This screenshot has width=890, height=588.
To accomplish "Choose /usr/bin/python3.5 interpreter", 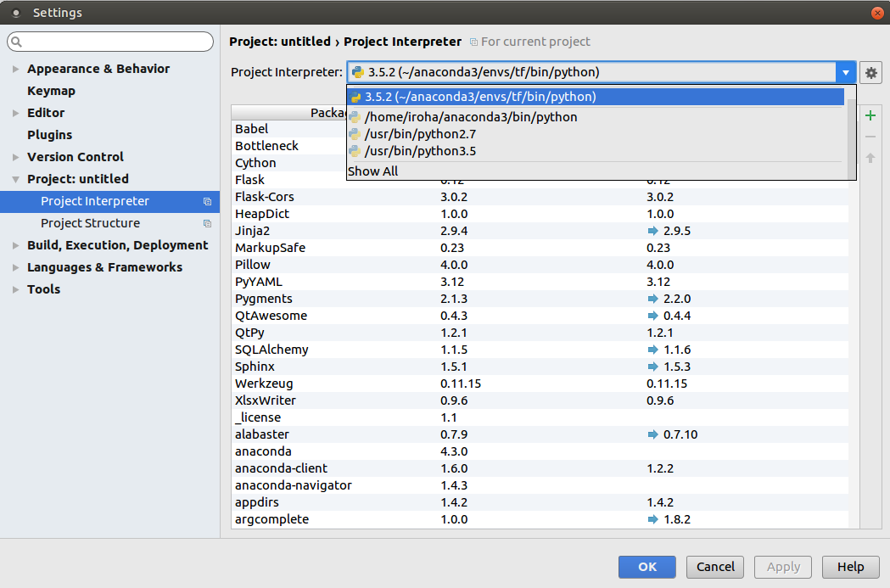I will (x=596, y=152).
